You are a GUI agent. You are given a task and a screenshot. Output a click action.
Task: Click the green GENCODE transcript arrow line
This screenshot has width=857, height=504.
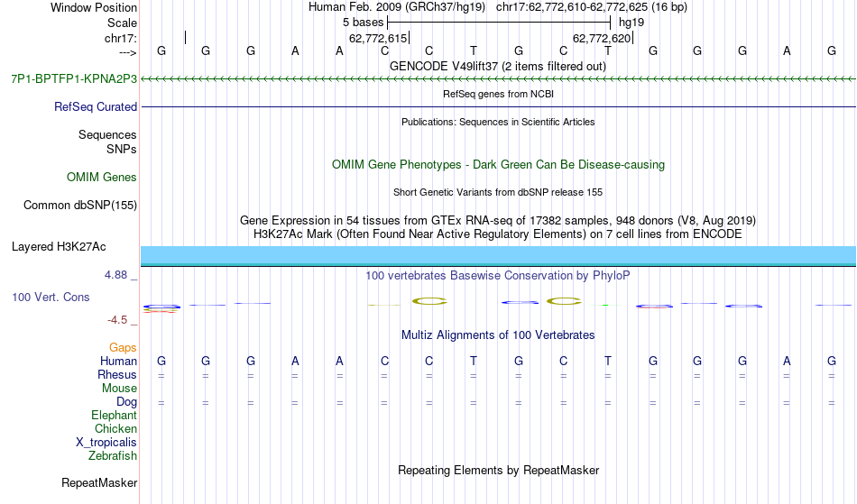point(498,79)
